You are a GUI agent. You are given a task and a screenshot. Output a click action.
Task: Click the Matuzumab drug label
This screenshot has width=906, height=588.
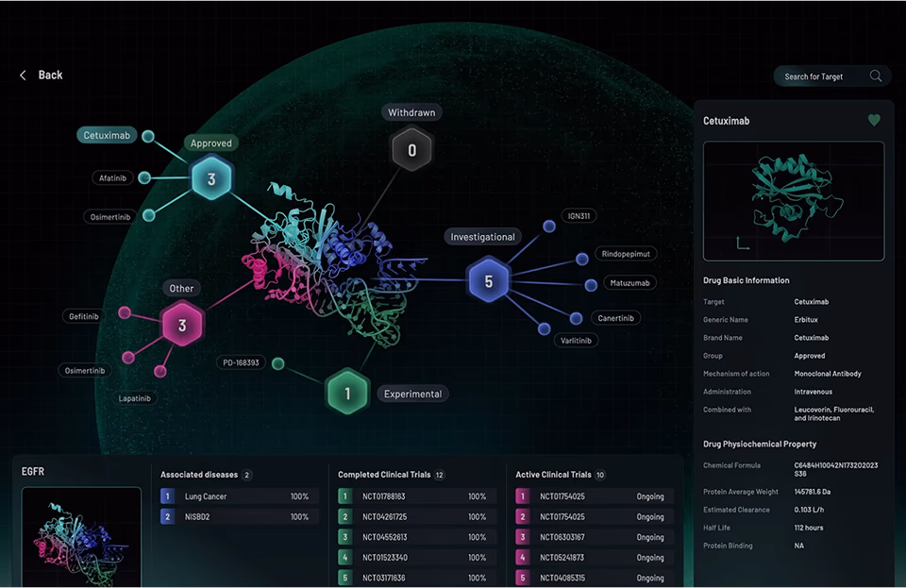pyautogui.click(x=629, y=282)
